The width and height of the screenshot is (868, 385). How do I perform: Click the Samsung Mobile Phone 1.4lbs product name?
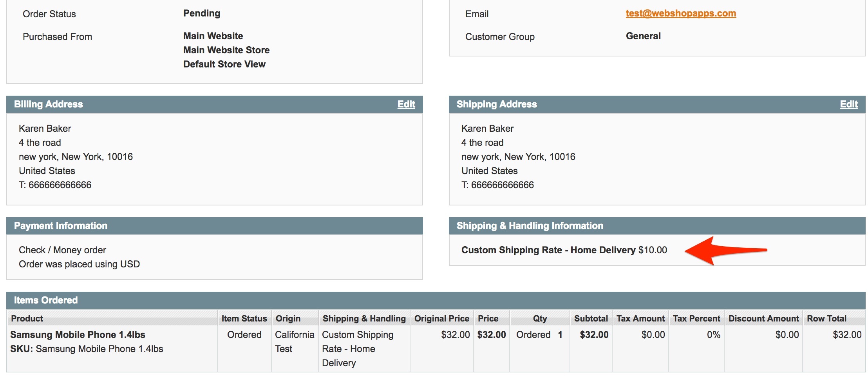tap(78, 335)
